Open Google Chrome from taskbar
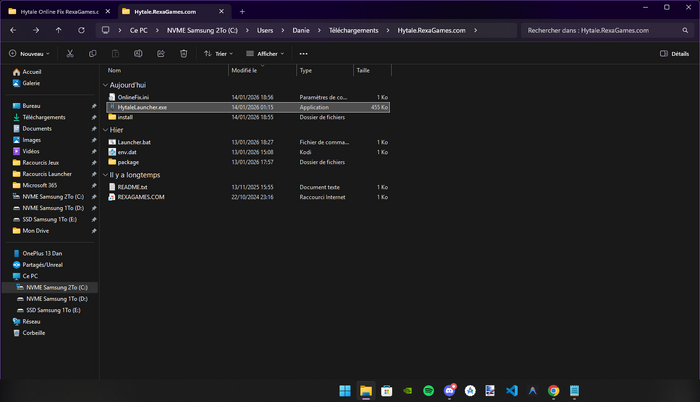The image size is (700, 402). click(x=554, y=391)
